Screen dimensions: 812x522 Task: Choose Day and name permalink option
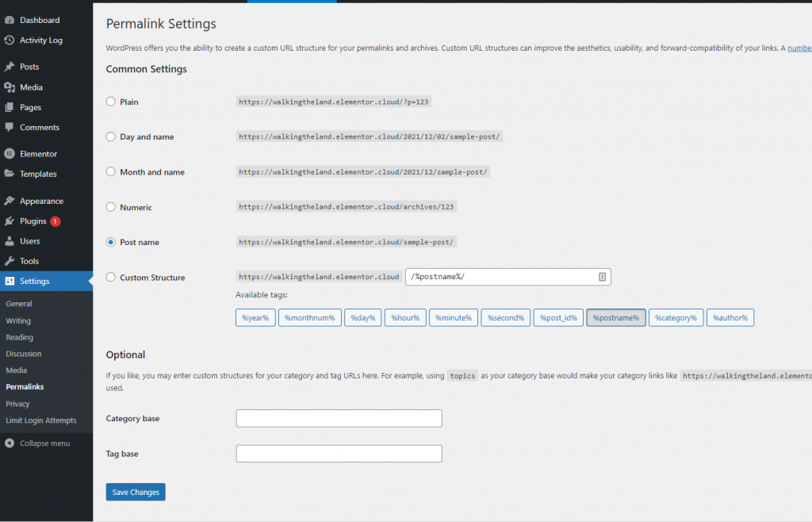pyautogui.click(x=111, y=137)
